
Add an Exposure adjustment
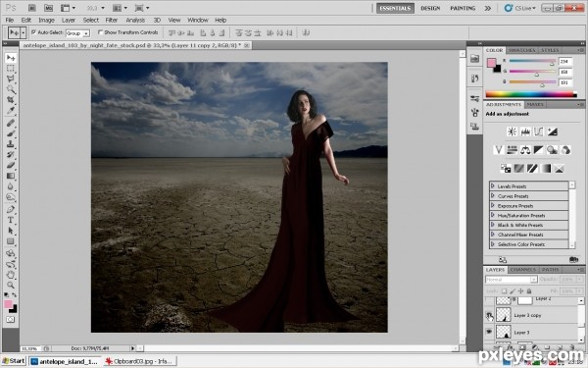click(552, 131)
